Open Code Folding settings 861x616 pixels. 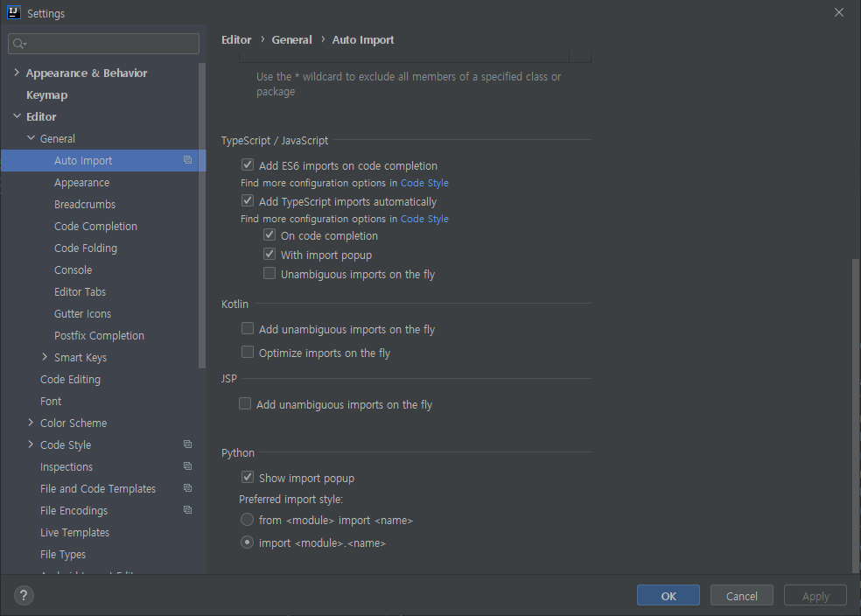point(86,248)
